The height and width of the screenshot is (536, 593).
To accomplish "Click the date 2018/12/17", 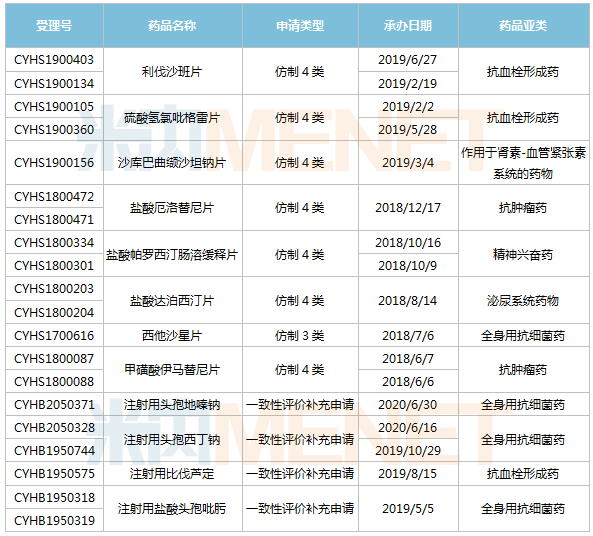I will [x=408, y=208].
